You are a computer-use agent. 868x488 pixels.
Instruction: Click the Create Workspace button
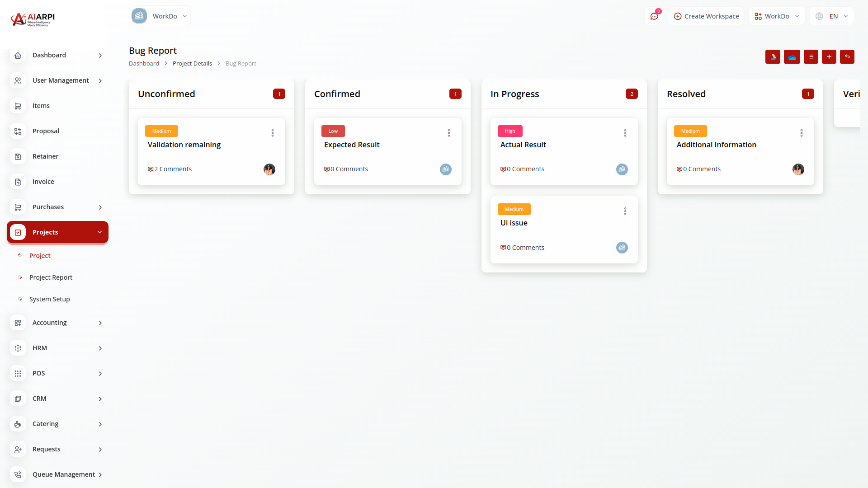click(706, 16)
